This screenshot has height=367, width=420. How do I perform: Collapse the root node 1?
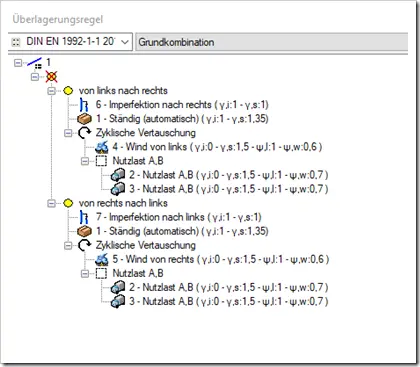coord(18,63)
